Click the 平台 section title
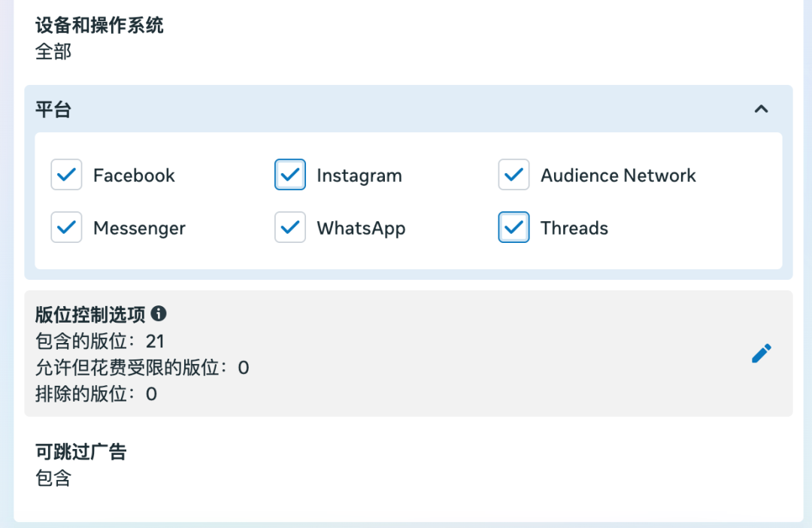Viewport: 812px width, 528px height. [x=53, y=109]
